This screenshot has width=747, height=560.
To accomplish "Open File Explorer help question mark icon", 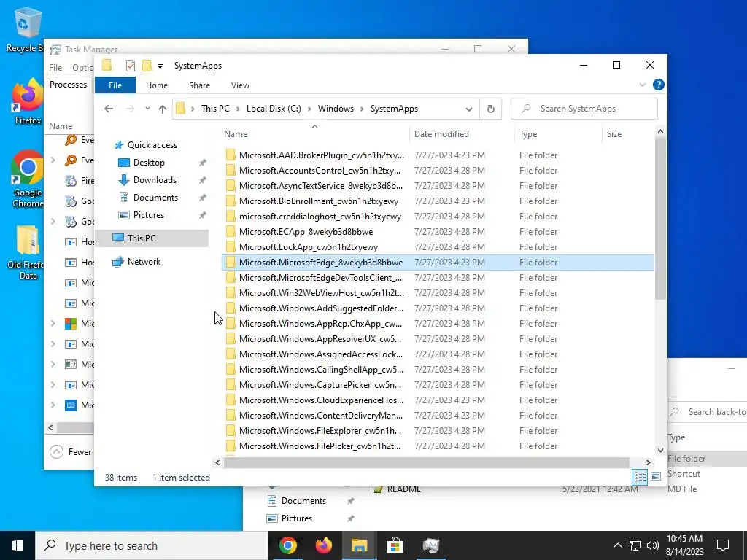I will tap(659, 85).
